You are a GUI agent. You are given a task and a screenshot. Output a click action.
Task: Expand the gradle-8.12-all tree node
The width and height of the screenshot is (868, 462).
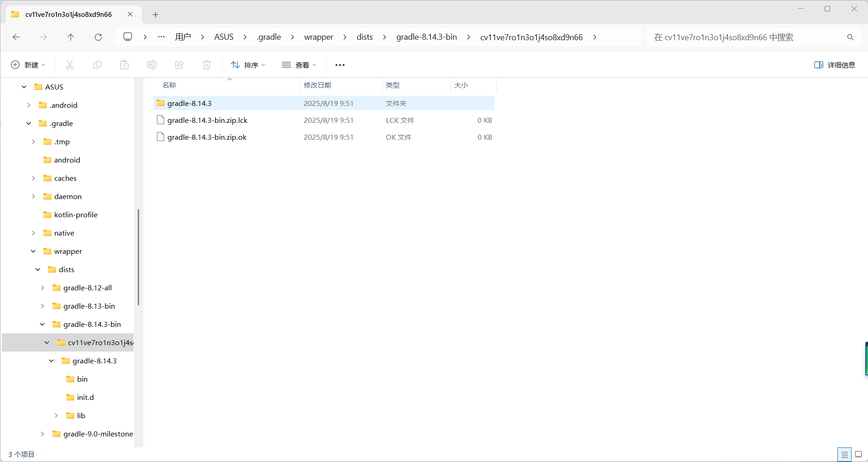click(x=42, y=288)
